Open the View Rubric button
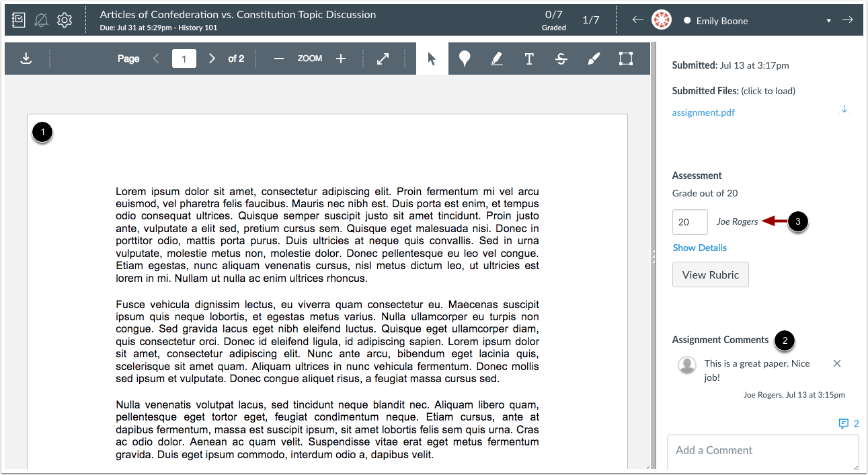Image resolution: width=868 pixels, height=475 pixels. coord(711,275)
